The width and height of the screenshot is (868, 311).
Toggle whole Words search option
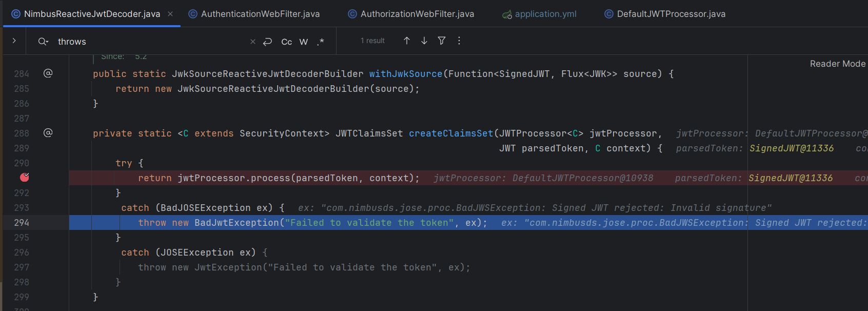(x=304, y=42)
